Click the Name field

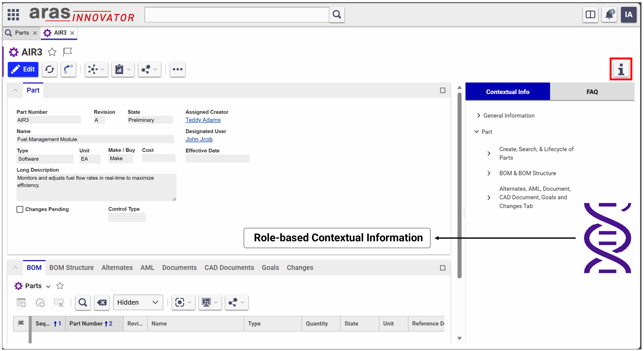coord(95,139)
